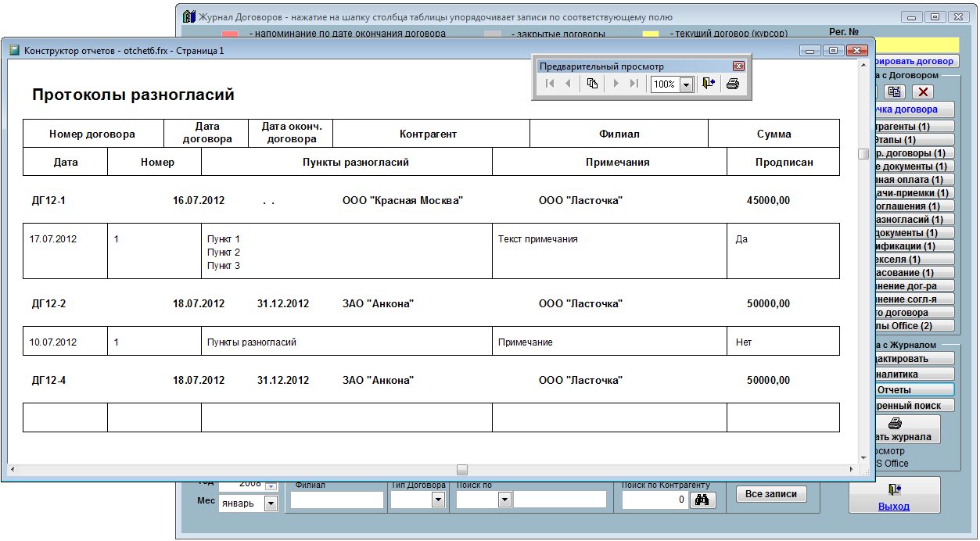Click the report's horizontal scrollbar thumb
This screenshot has height=541, width=980.
pos(462,470)
